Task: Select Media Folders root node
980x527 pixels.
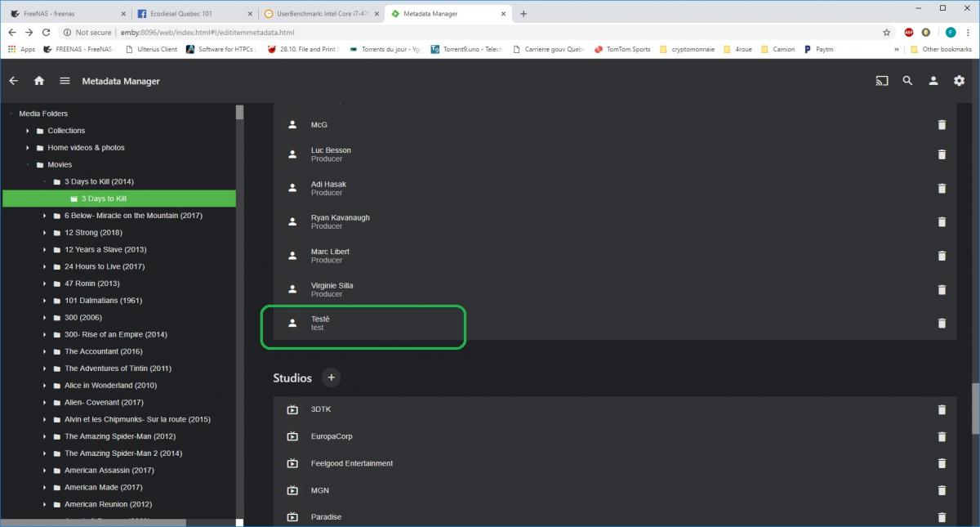Action: point(43,114)
